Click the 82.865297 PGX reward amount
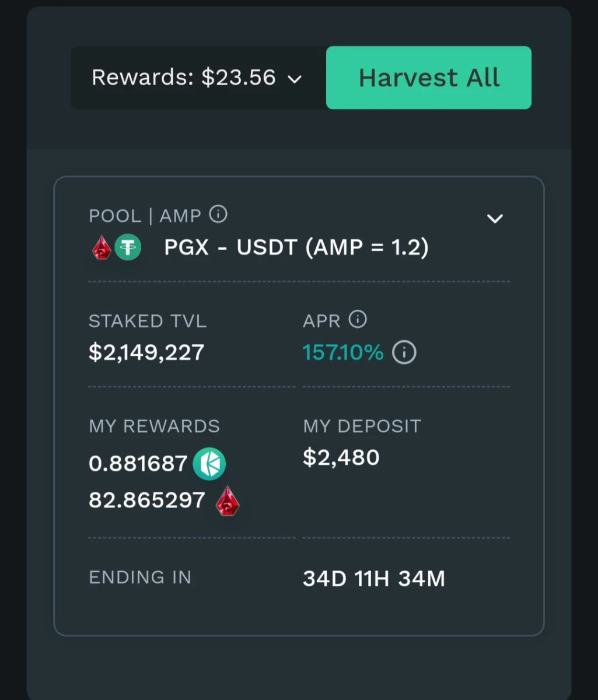The height and width of the screenshot is (700, 598). point(147,501)
